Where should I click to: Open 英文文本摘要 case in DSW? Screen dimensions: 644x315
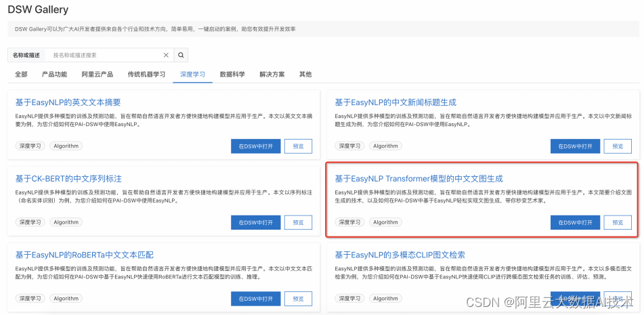(x=256, y=146)
